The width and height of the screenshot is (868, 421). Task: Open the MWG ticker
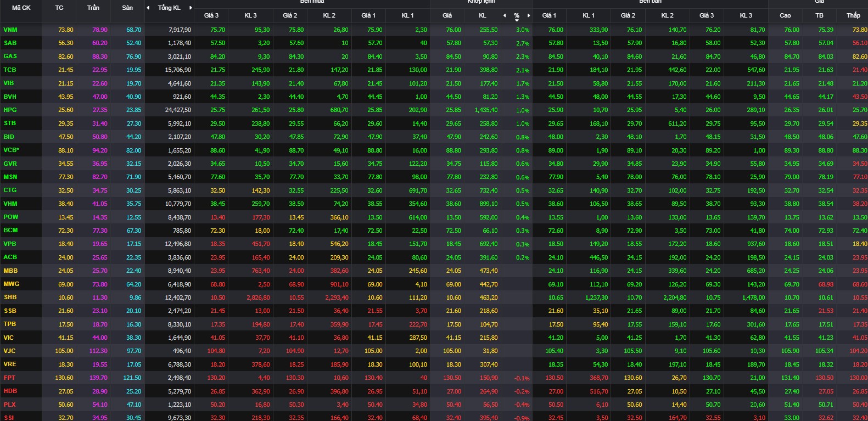[x=11, y=284]
